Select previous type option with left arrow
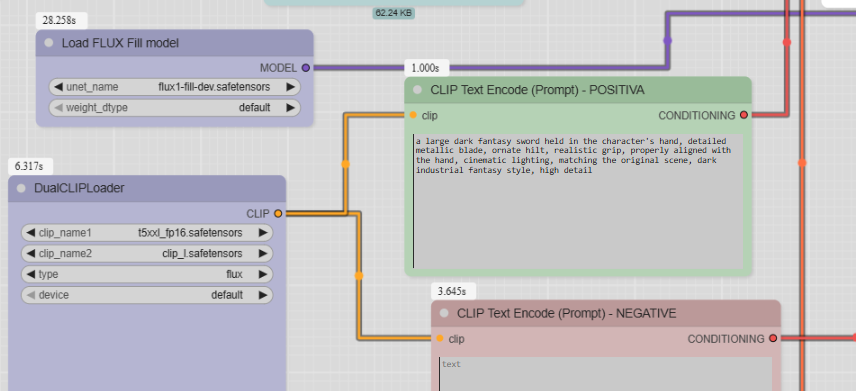This screenshot has height=391, width=856. [x=31, y=274]
